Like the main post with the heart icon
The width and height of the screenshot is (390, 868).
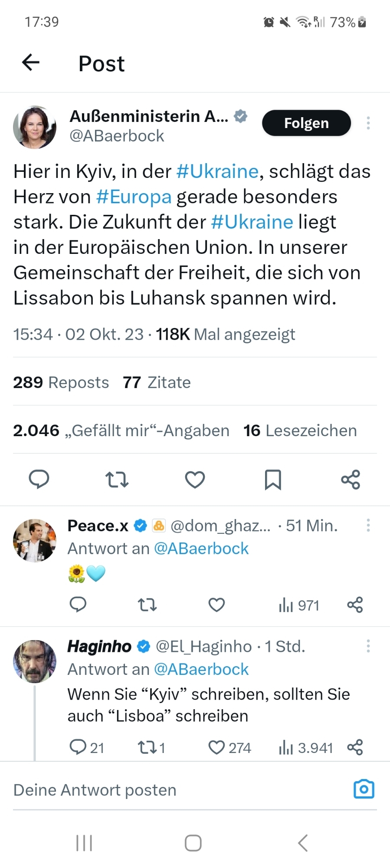click(195, 480)
